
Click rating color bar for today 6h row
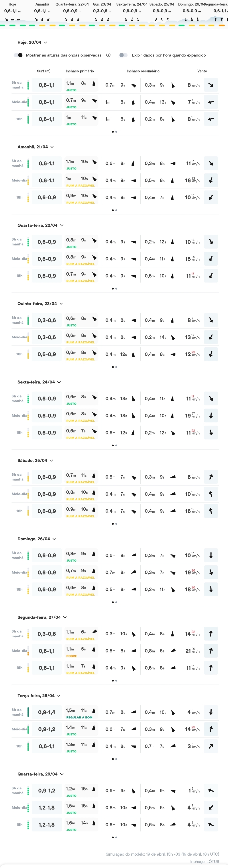pyautogui.click(x=28, y=85)
